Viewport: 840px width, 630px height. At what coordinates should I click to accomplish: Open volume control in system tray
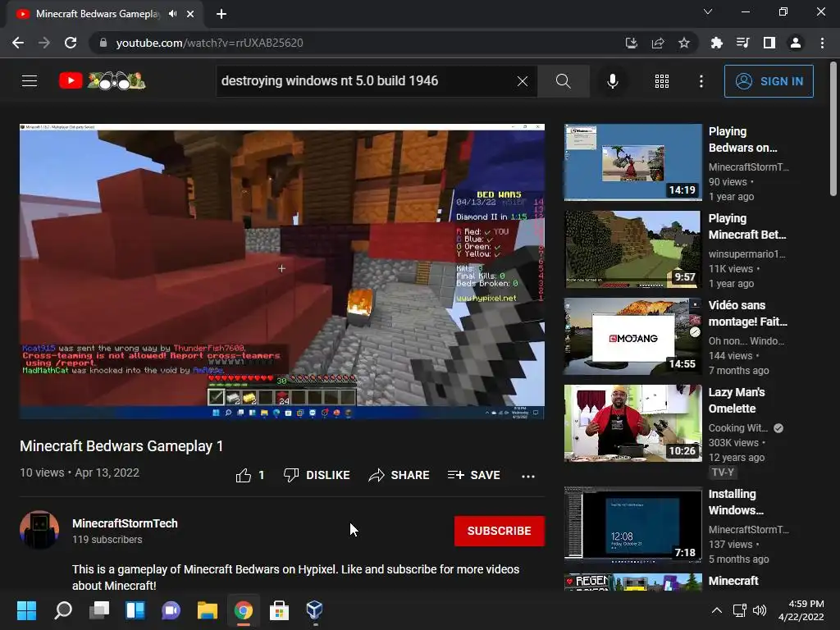tap(760, 610)
